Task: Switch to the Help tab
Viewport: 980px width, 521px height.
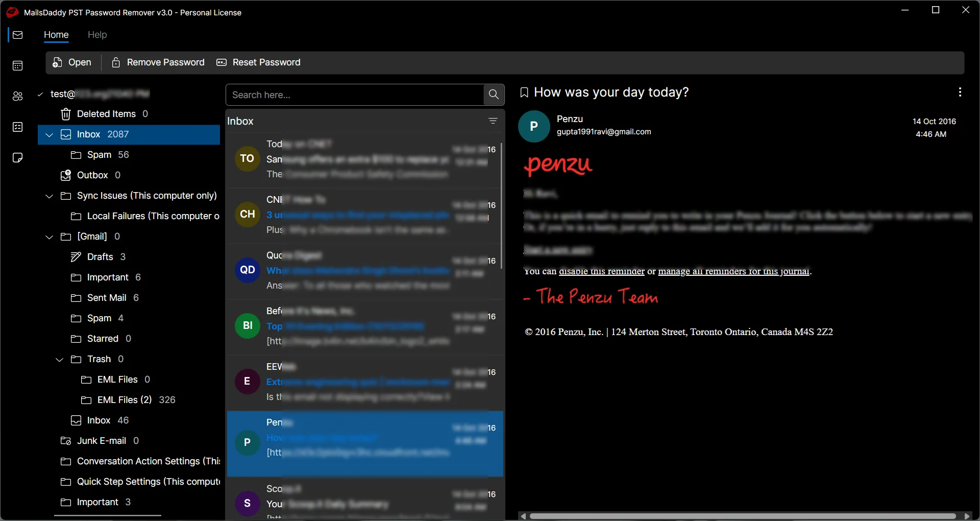Action: click(x=97, y=35)
